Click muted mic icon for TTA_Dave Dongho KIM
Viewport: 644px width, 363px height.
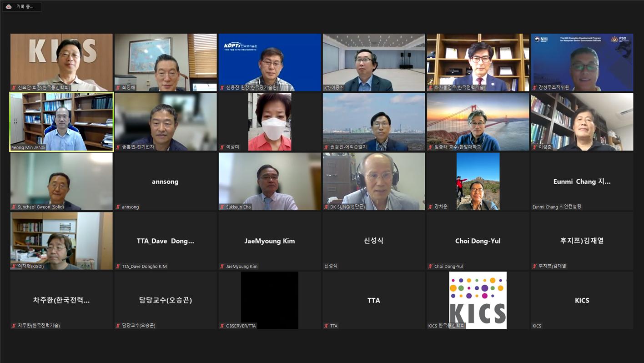118,267
